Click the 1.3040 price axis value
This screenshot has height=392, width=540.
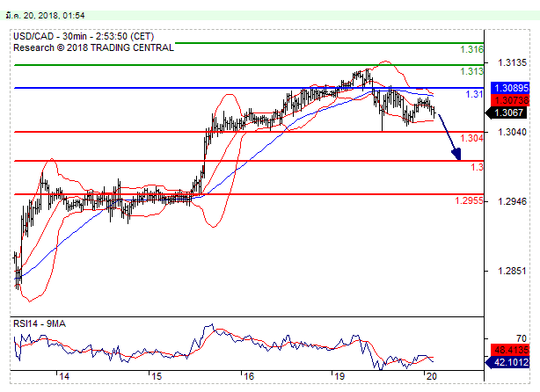[x=512, y=132]
